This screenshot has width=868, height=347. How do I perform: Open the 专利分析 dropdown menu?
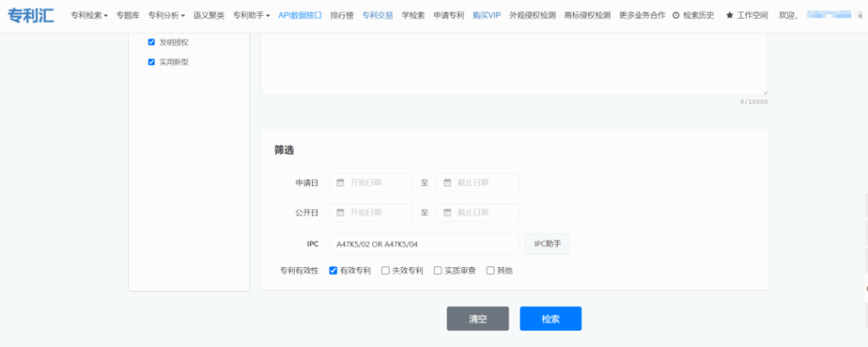tap(166, 15)
